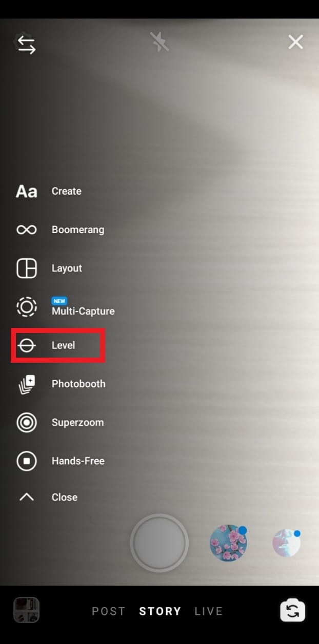Screen dimensions: 319x644
Task: Switch between front and rear camera
Action: pyautogui.click(x=293, y=611)
